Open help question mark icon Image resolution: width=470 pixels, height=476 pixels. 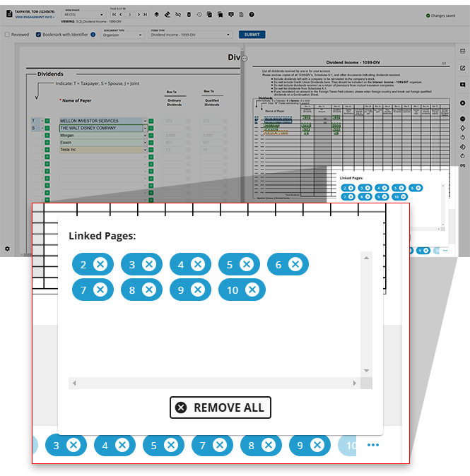tap(252, 15)
